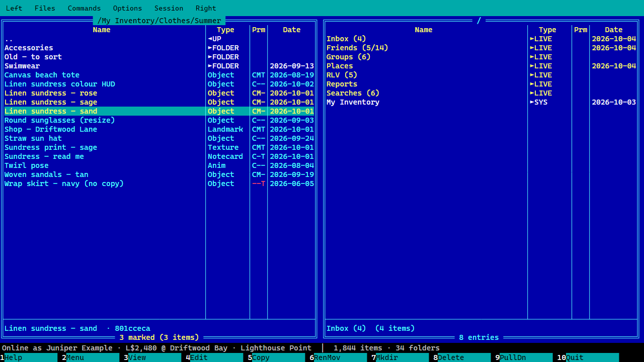Click the 3 View function key
Image resolution: width=644 pixels, height=362 pixels.
pos(152,357)
